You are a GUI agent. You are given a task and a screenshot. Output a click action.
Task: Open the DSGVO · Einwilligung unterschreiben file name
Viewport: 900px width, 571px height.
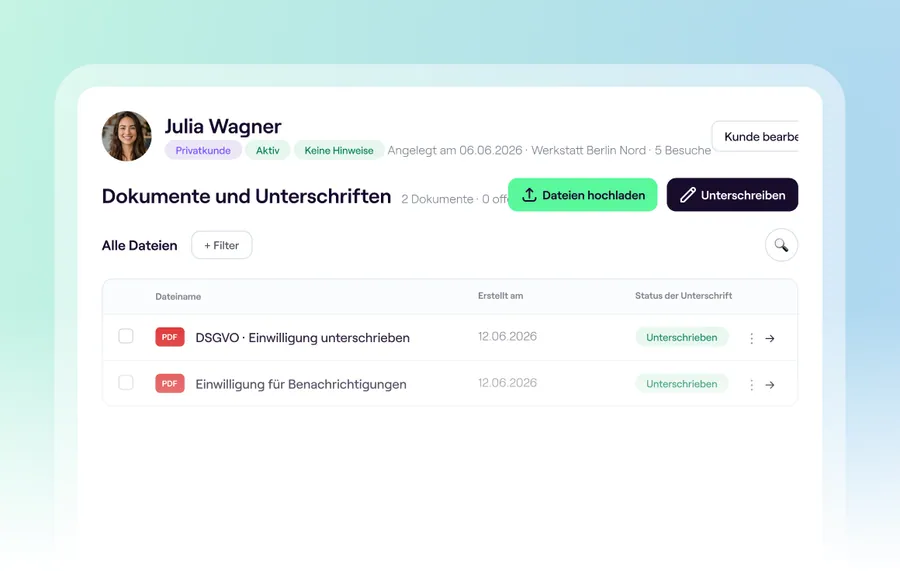[x=302, y=337]
